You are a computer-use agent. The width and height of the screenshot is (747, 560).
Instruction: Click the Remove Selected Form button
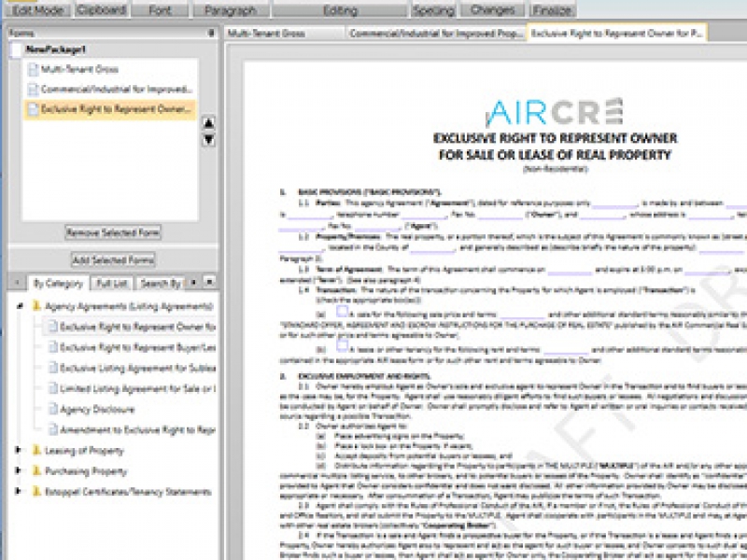pyautogui.click(x=113, y=231)
